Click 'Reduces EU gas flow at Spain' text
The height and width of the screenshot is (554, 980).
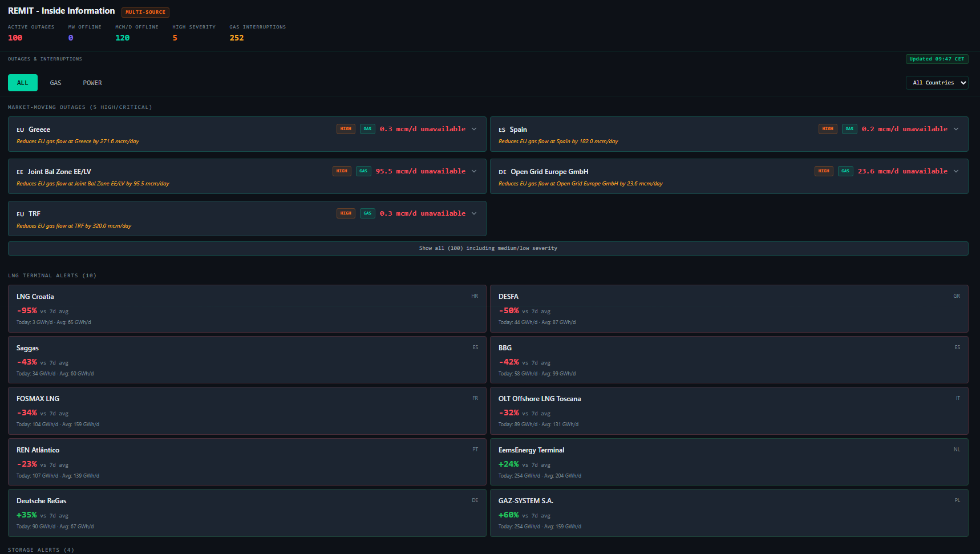tap(558, 141)
